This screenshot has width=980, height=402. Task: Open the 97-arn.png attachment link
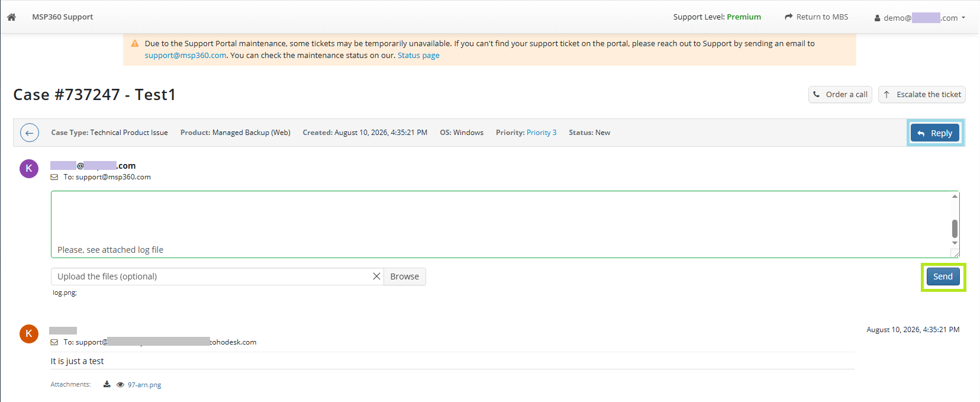(x=144, y=385)
